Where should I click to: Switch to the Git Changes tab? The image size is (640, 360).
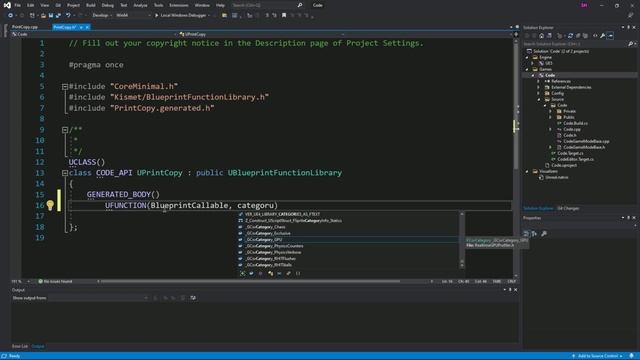[568, 208]
